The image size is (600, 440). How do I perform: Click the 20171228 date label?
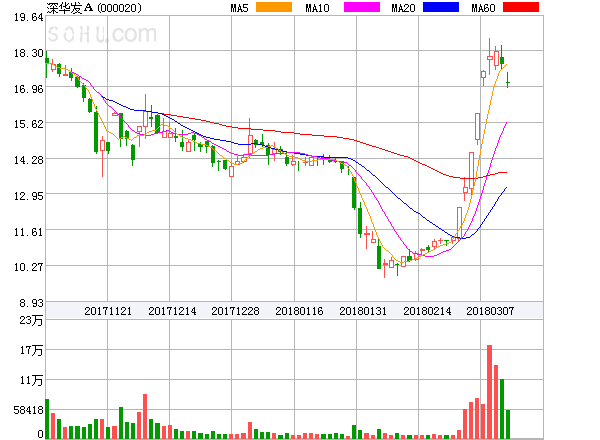click(235, 311)
